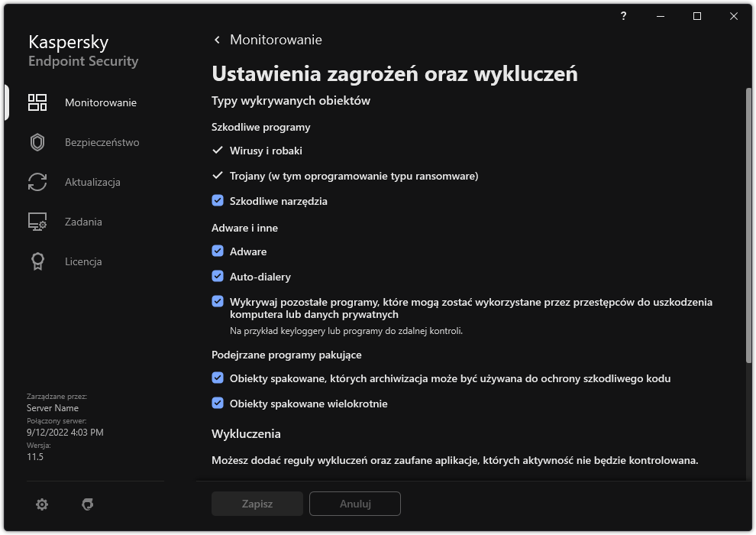
Task: Toggle the Auto-dialery checkbox off
Action: click(x=217, y=276)
